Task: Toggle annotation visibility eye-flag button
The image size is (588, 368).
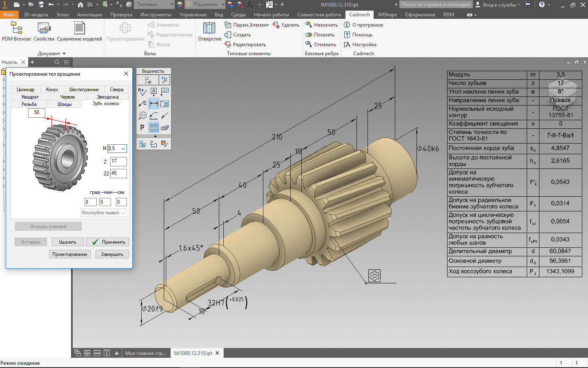Action: point(148,80)
